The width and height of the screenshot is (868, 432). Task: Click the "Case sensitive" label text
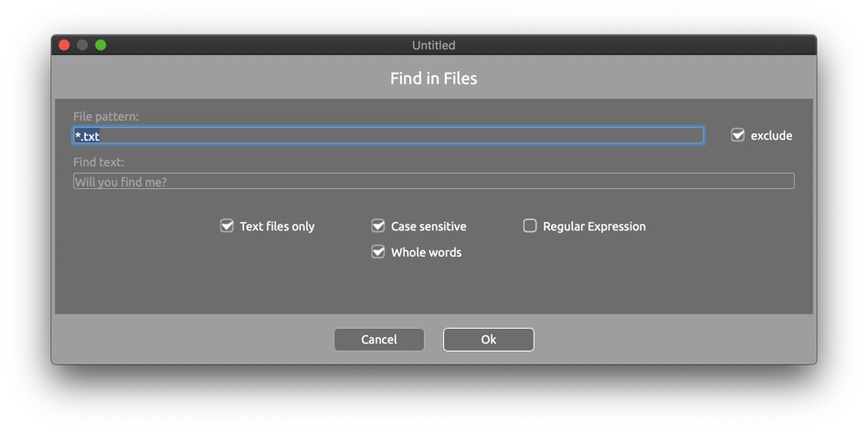pyautogui.click(x=429, y=227)
